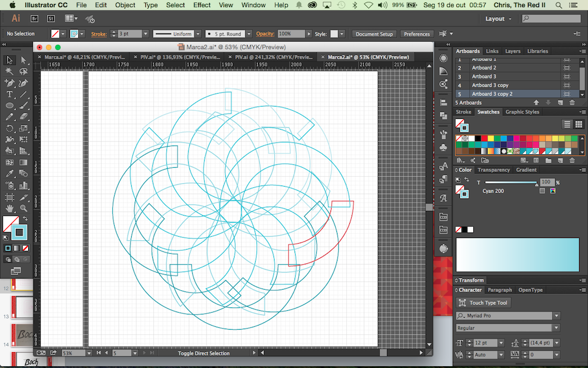Screen dimensions: 588x368
Task: Activate the Eyedropper tool
Action: 9,174
